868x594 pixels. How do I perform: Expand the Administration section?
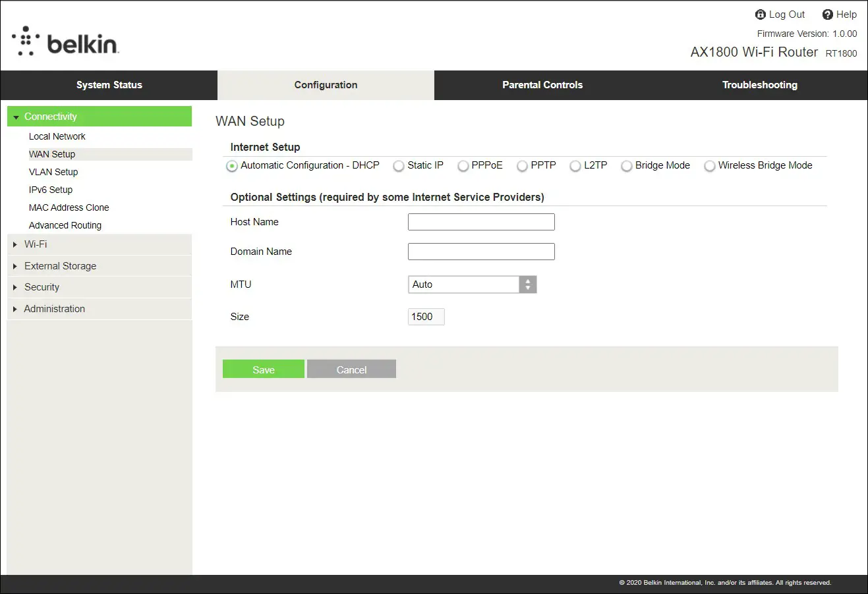100,309
